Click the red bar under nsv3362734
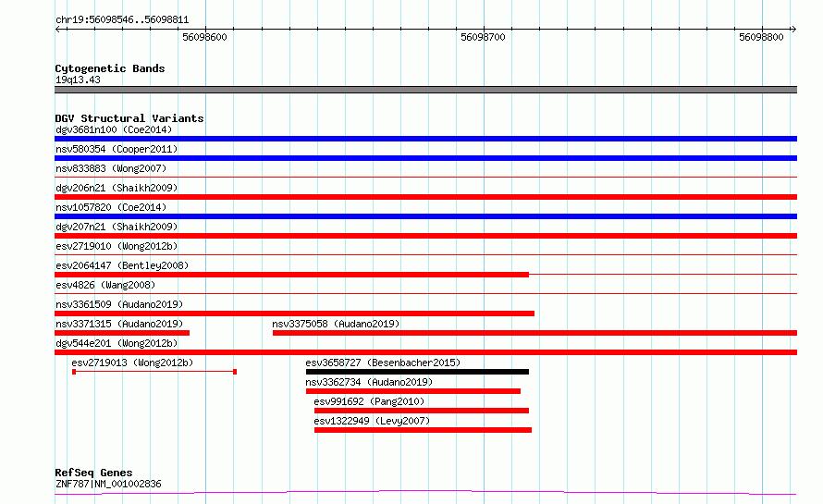The height and width of the screenshot is (504, 823). coord(413,391)
